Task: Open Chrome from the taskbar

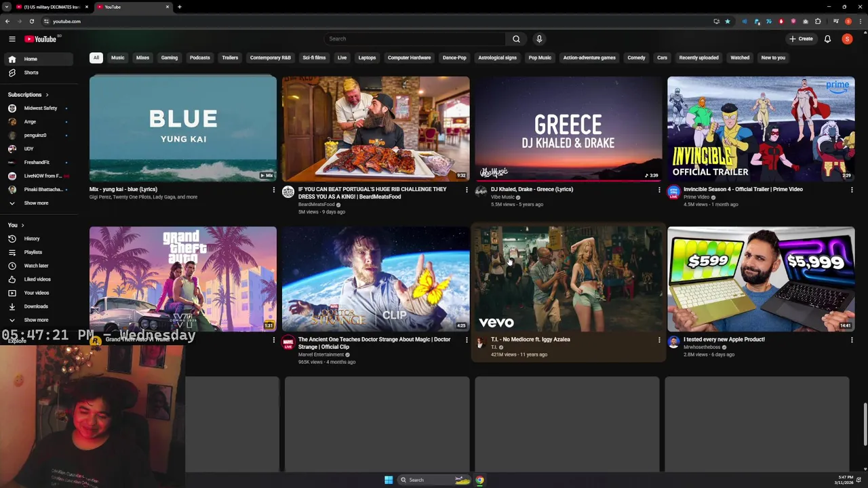Action: coord(479,480)
